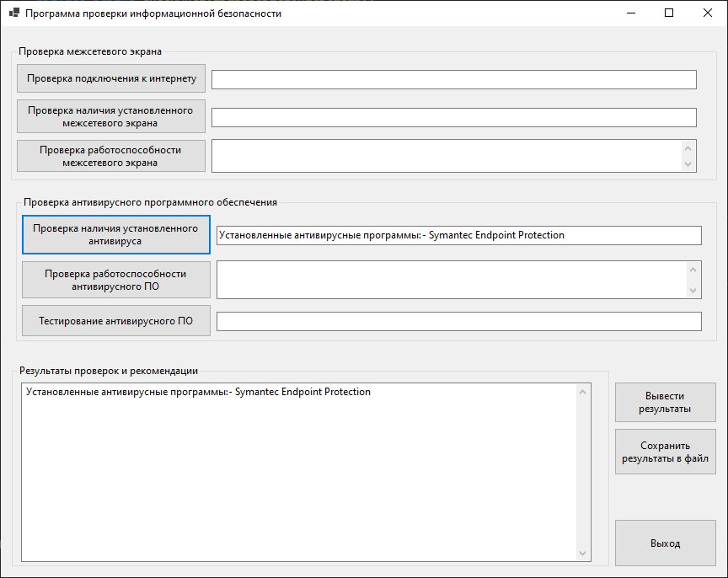
Task: Click down arrow of antivirus operability scrollbar
Action: (x=693, y=291)
